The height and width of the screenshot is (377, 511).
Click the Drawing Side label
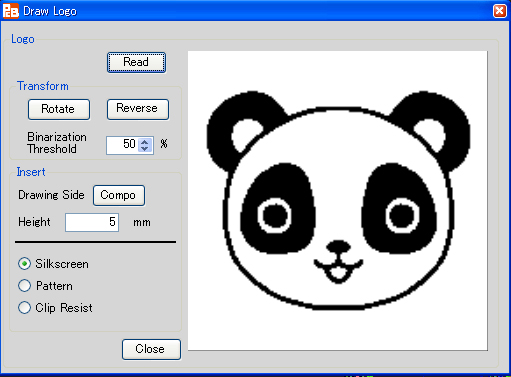point(51,195)
